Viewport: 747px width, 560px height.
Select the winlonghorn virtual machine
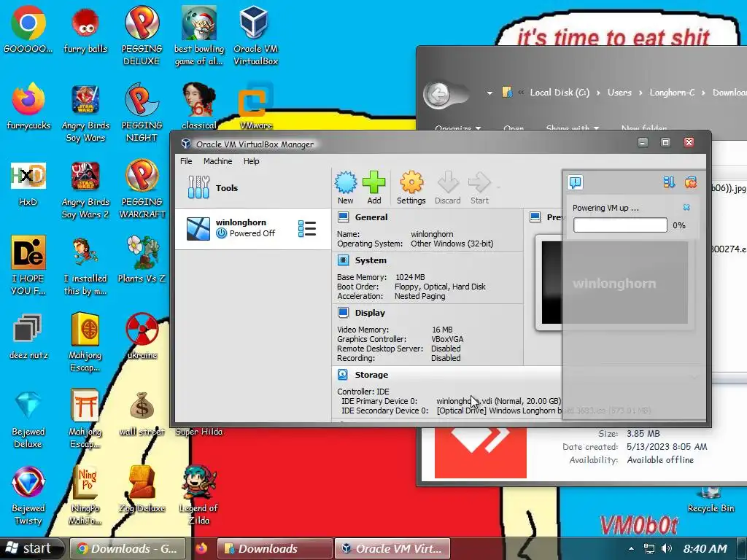[253, 228]
